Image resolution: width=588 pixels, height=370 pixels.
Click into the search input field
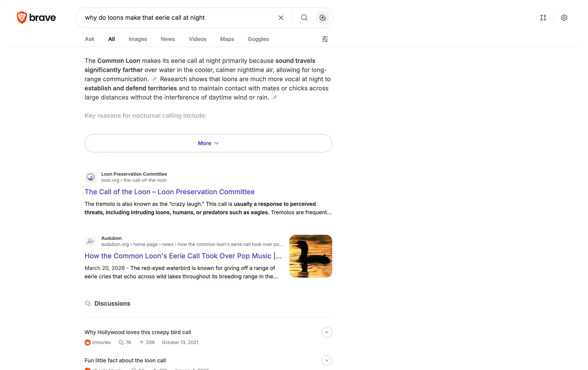[x=178, y=18]
